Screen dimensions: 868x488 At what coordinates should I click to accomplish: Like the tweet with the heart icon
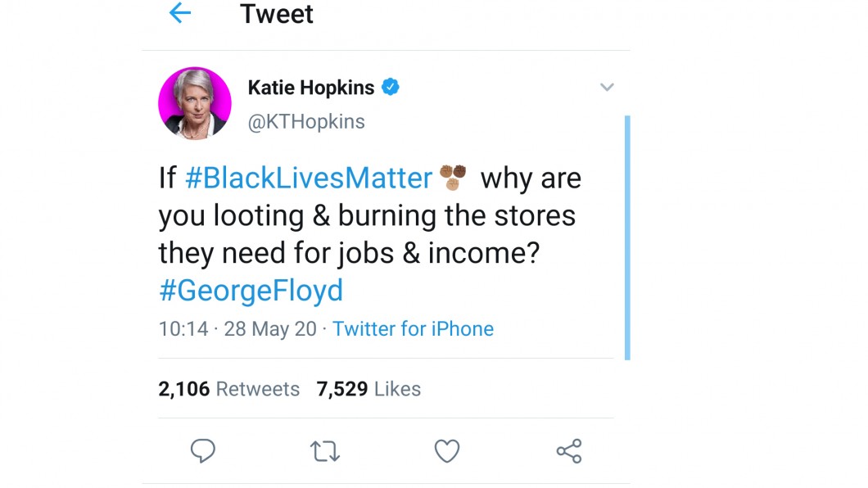(446, 451)
